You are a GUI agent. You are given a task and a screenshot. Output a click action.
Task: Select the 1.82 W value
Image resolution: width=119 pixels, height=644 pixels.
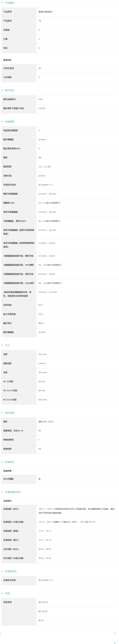pos(42,108)
